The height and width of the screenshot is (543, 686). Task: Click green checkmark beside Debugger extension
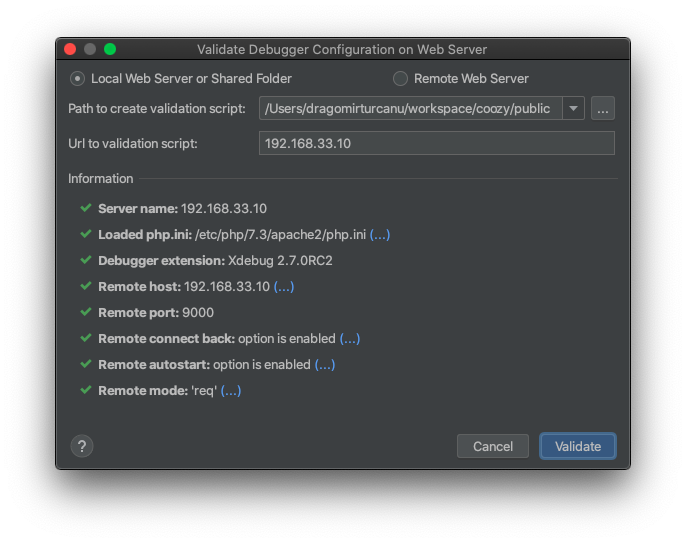pyautogui.click(x=85, y=260)
